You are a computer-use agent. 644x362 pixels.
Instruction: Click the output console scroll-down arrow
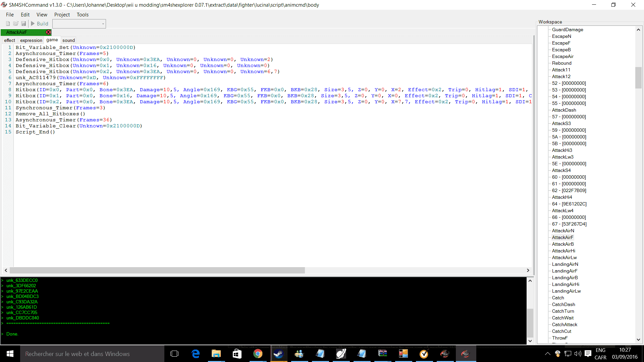point(530,341)
